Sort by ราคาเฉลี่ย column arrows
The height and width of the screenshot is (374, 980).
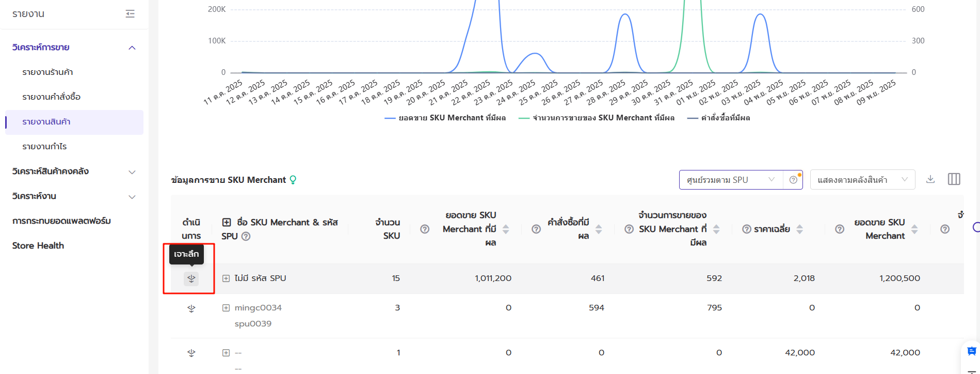click(799, 229)
